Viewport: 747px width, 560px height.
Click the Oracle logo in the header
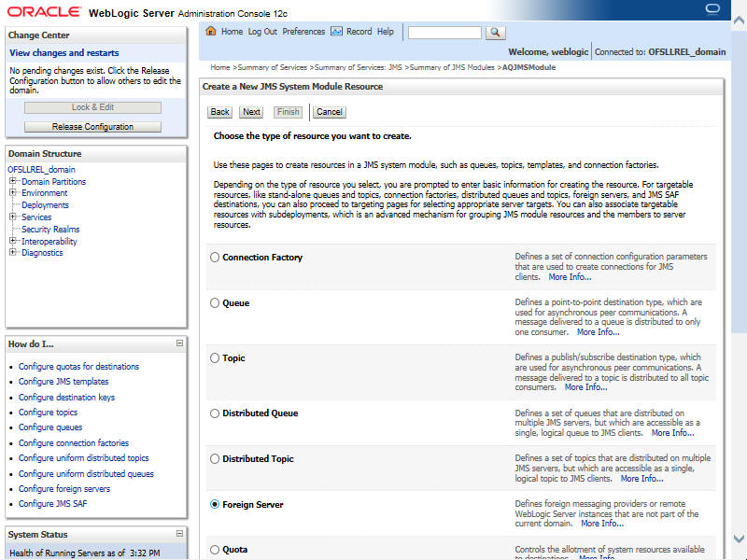coord(44,12)
